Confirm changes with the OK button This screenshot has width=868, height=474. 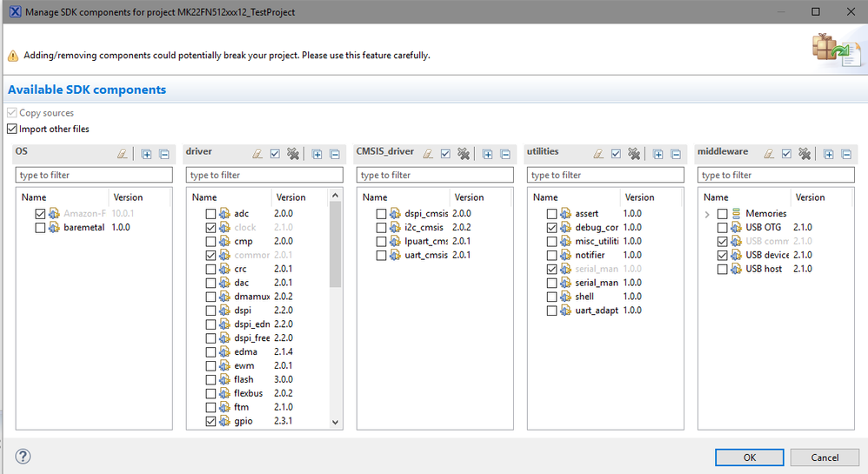749,457
